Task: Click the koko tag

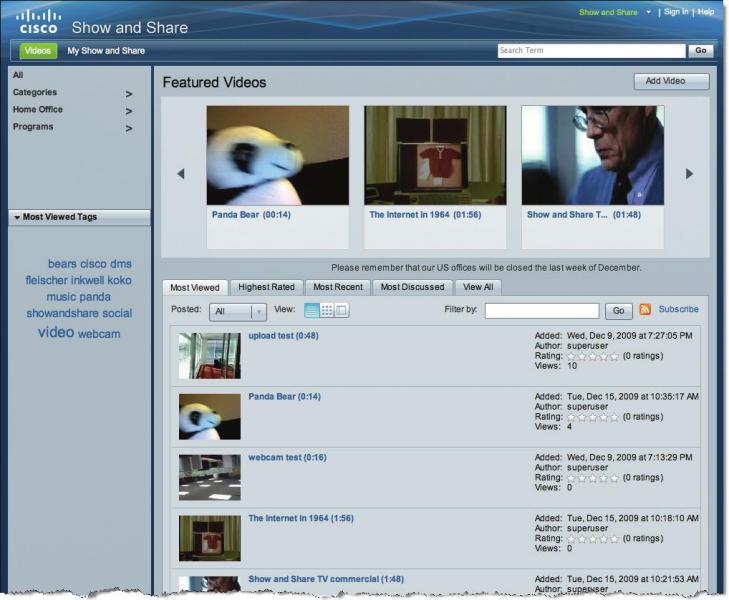Action: [x=119, y=280]
